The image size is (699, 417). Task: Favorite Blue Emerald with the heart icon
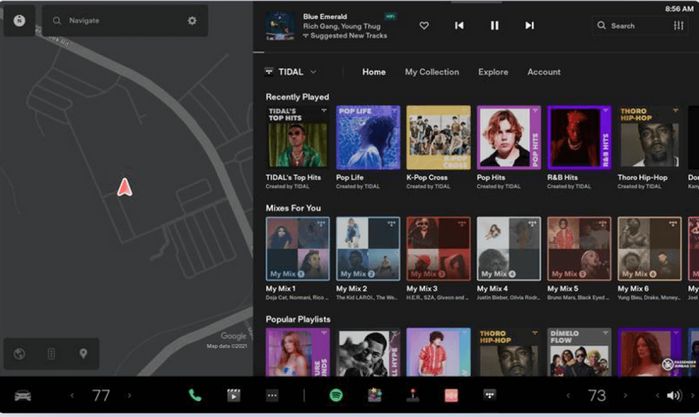pos(424,25)
